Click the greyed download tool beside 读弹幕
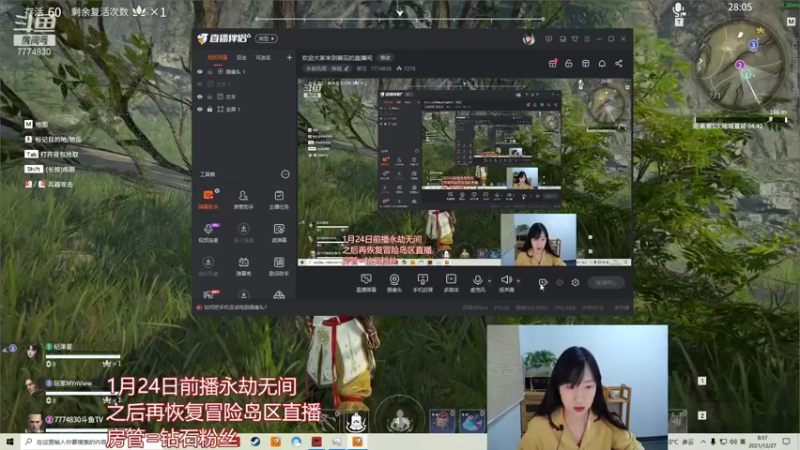 [243, 233]
